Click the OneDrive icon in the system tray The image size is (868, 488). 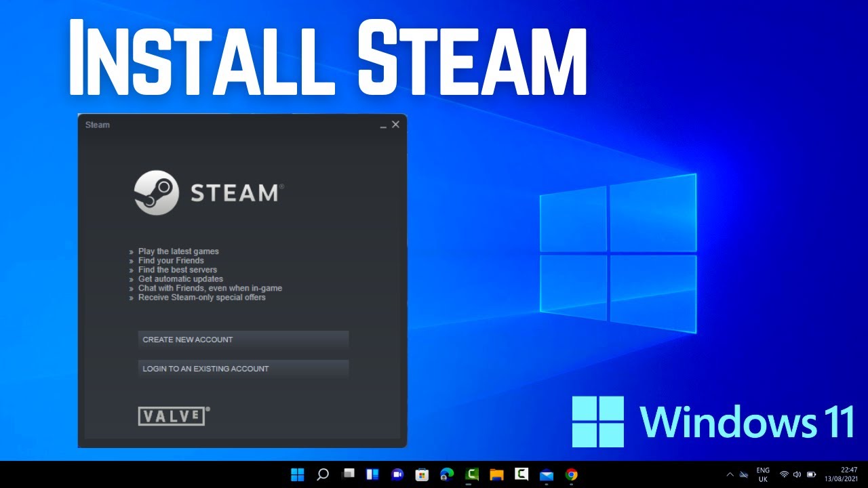(743, 474)
